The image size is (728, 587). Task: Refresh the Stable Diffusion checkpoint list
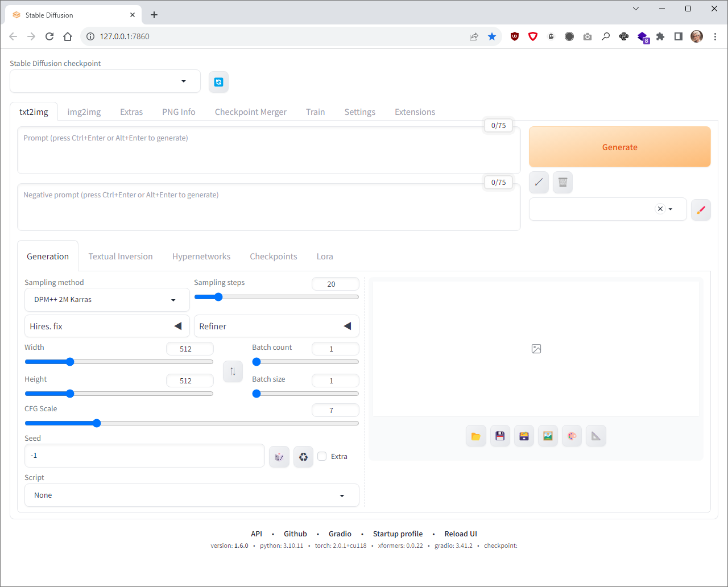[218, 82]
